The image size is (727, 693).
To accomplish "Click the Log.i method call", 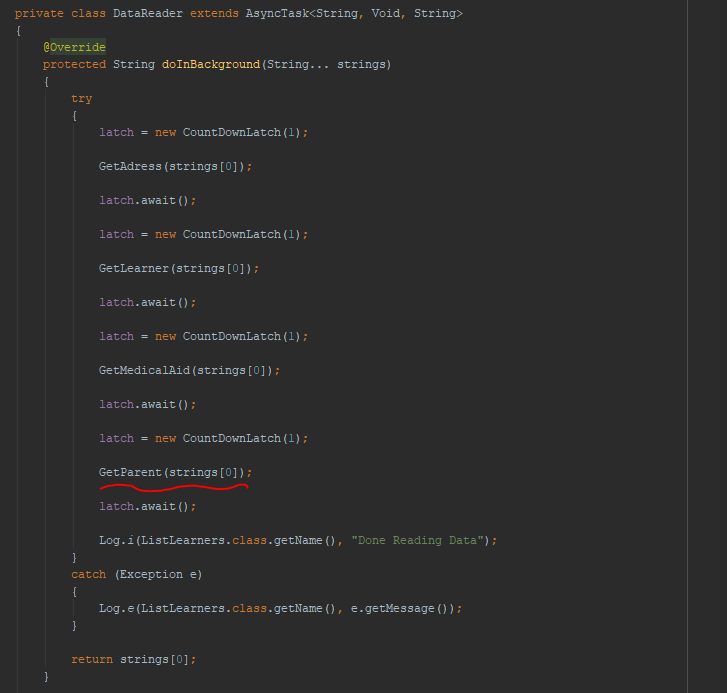I will pyautogui.click(x=298, y=540).
